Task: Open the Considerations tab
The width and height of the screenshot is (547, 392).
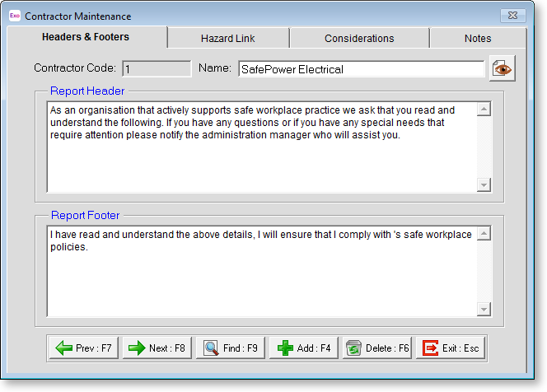Action: click(359, 39)
